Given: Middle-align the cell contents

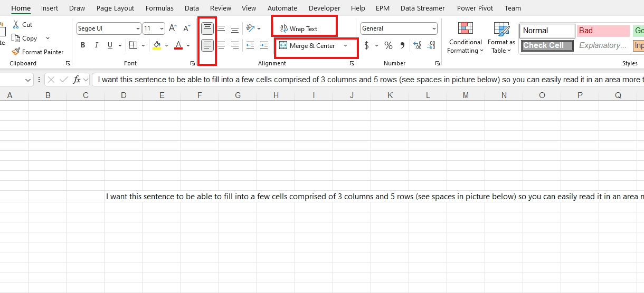Looking at the screenshot, I should (x=221, y=28).
